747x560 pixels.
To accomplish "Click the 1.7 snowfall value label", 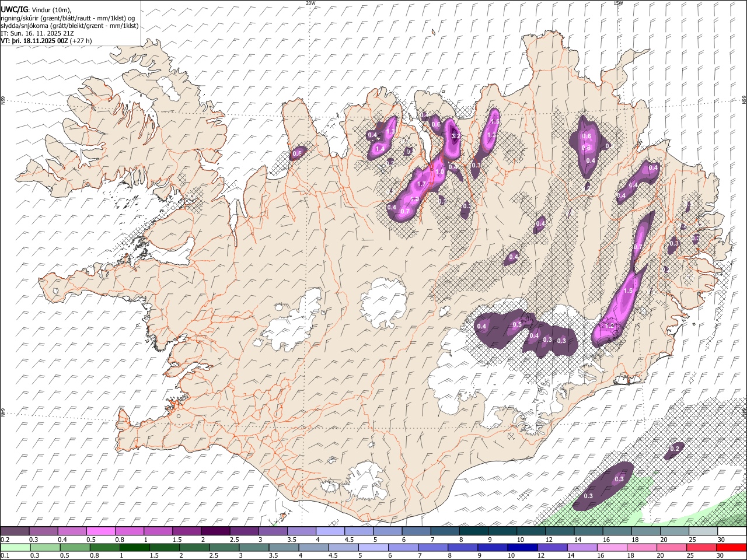I will click(421, 184).
